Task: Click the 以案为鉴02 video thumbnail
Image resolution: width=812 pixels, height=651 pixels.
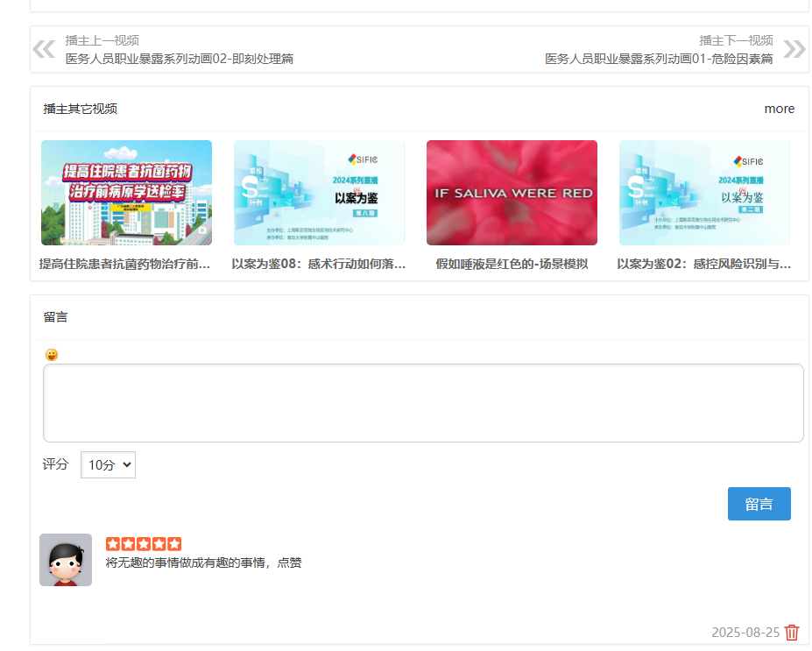Action: pos(703,192)
